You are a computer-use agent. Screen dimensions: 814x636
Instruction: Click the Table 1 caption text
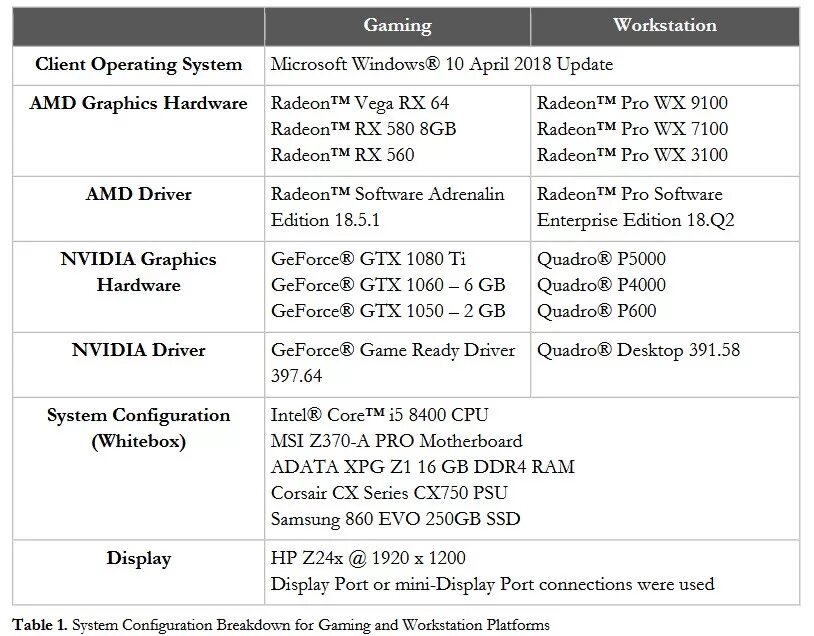tap(281, 625)
